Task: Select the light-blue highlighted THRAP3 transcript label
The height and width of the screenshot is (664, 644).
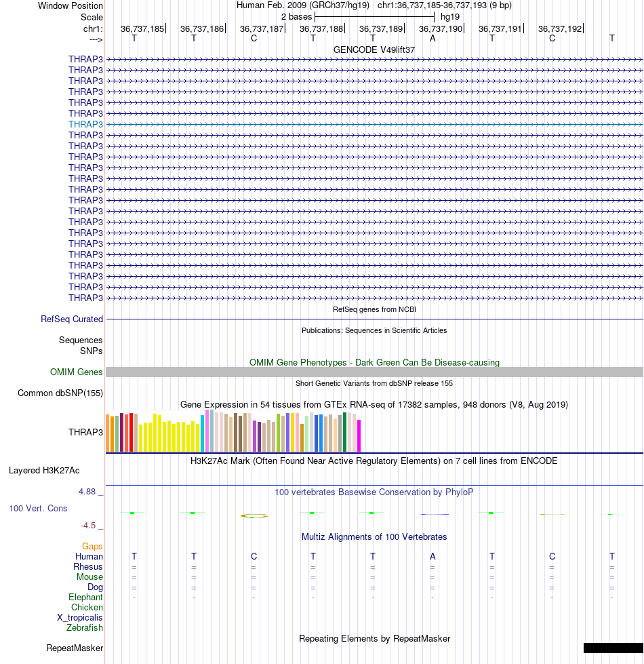Action: pyautogui.click(x=86, y=124)
